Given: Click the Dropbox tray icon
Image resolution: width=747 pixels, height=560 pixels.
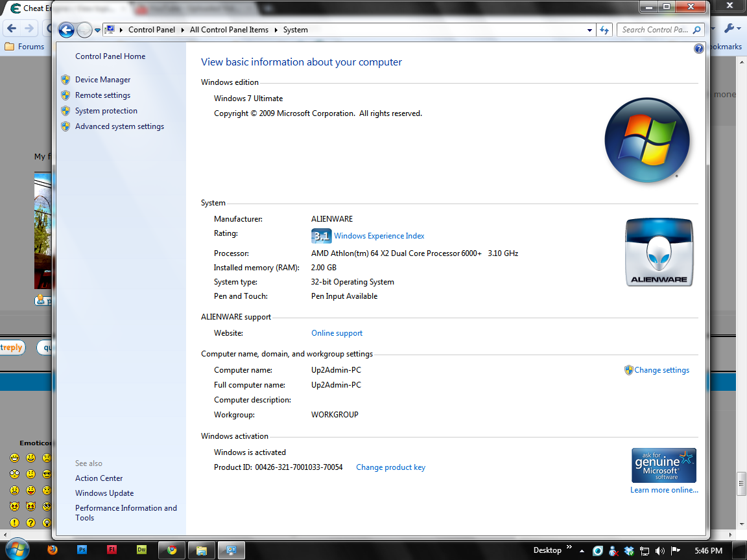Looking at the screenshot, I should [629, 551].
